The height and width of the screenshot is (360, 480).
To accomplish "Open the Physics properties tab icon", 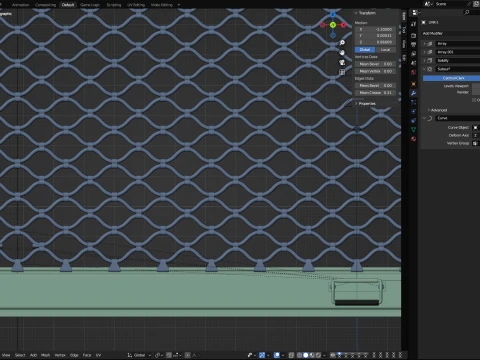I will [x=414, y=111].
